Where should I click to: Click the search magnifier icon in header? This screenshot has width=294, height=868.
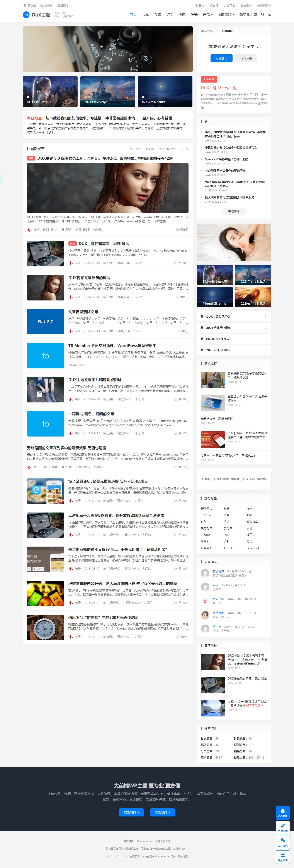(x=262, y=14)
